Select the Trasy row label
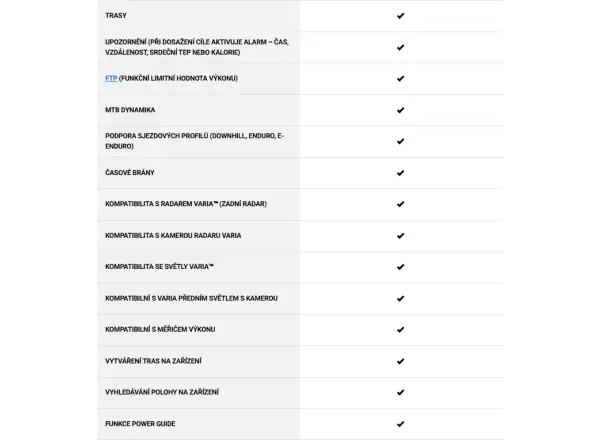The height and width of the screenshot is (440, 600). 116,16
